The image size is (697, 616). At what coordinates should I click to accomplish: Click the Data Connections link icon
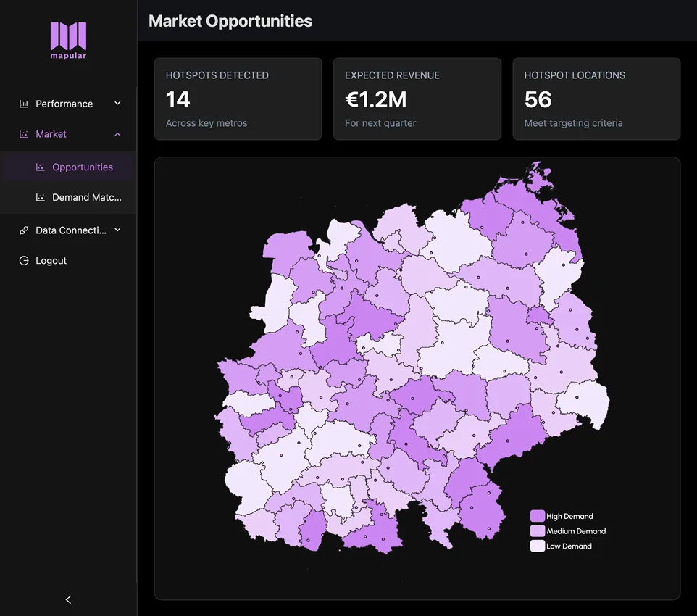tap(22, 230)
